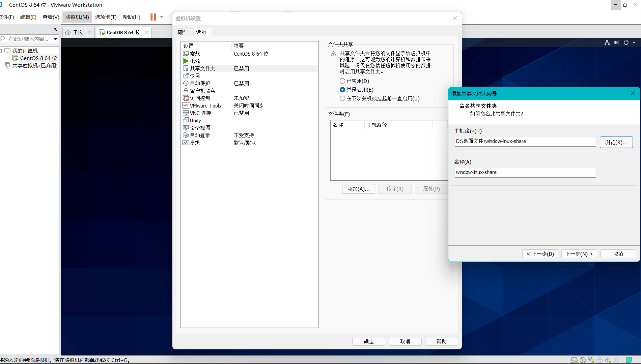Screen dimensions: 641x364
Task: Open the guest system menu dropdown arrow
Action: pyautogui.click(x=634, y=42)
